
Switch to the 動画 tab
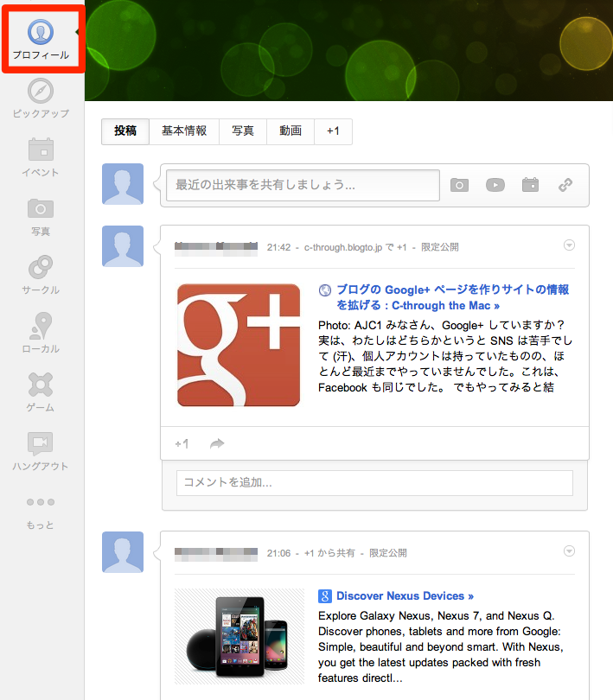(x=291, y=131)
